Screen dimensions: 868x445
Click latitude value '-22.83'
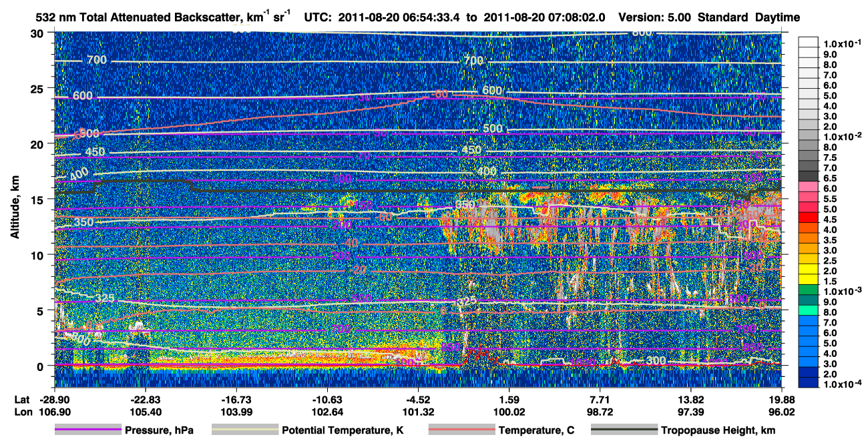[145, 399]
